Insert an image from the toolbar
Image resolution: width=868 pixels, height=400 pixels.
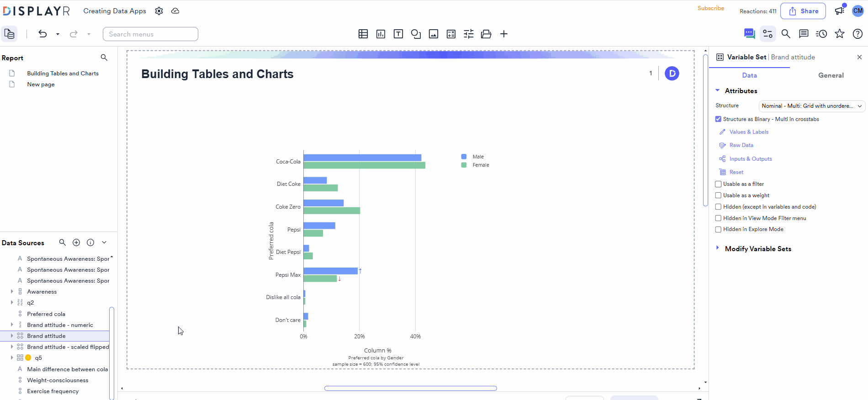[x=434, y=34]
